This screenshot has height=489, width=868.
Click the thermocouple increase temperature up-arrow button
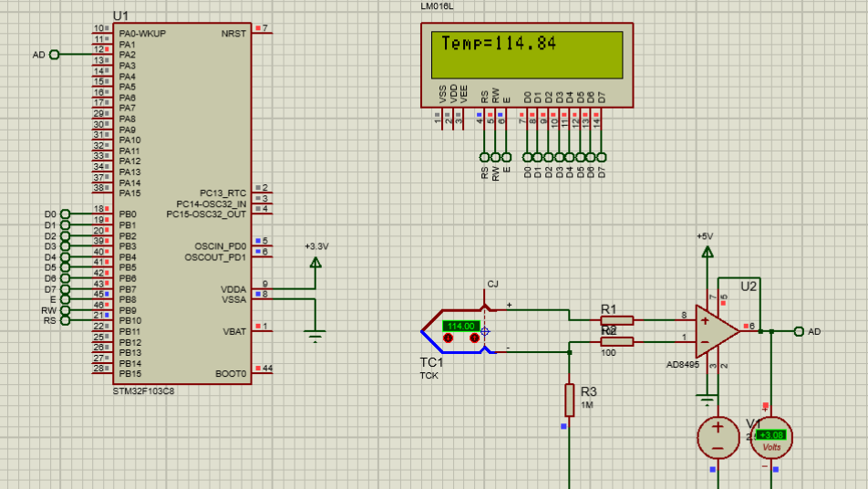pyautogui.click(x=474, y=338)
